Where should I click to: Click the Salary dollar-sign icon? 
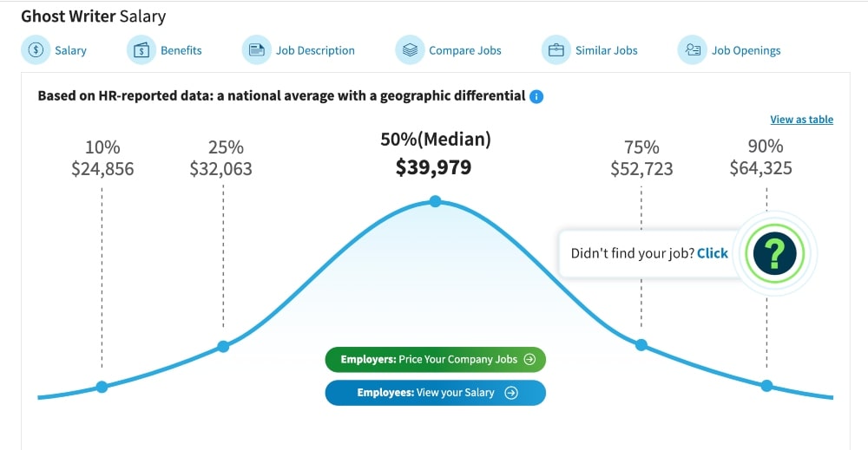coord(36,50)
